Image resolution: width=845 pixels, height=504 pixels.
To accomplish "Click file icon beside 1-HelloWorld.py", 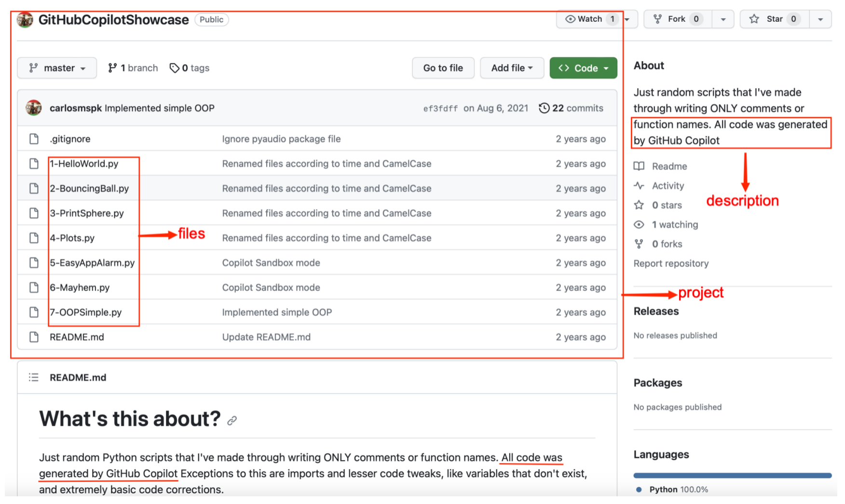I will tap(34, 163).
